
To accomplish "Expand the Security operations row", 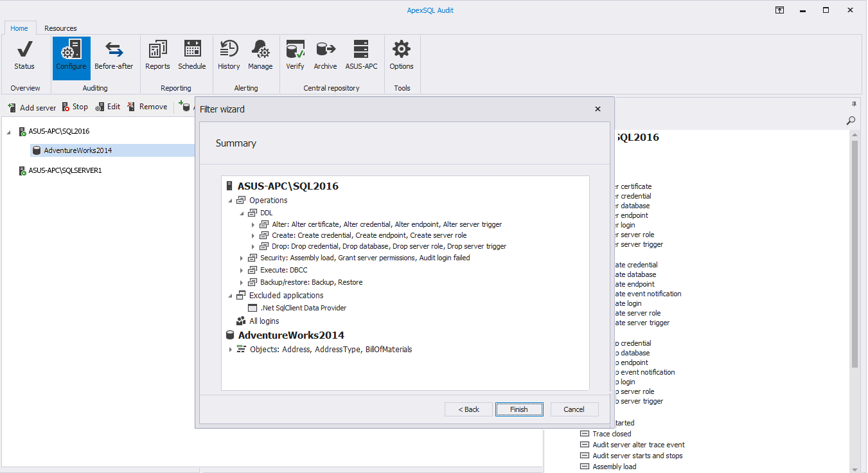I will (242, 258).
